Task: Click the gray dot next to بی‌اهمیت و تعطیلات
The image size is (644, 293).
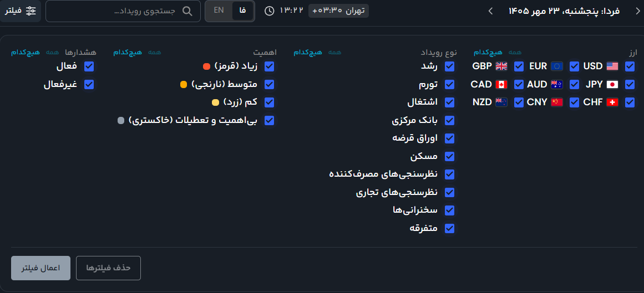Action: pyautogui.click(x=121, y=121)
